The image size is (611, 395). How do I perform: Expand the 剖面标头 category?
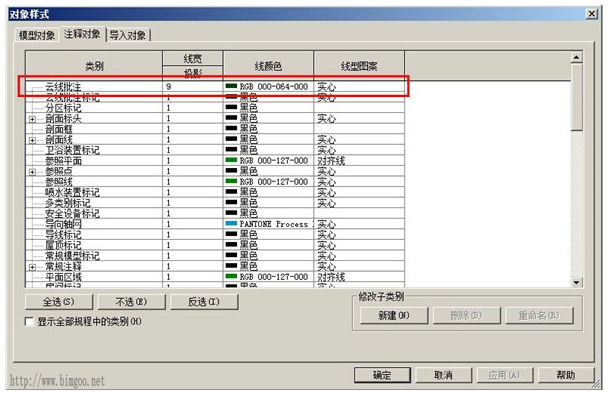click(33, 119)
